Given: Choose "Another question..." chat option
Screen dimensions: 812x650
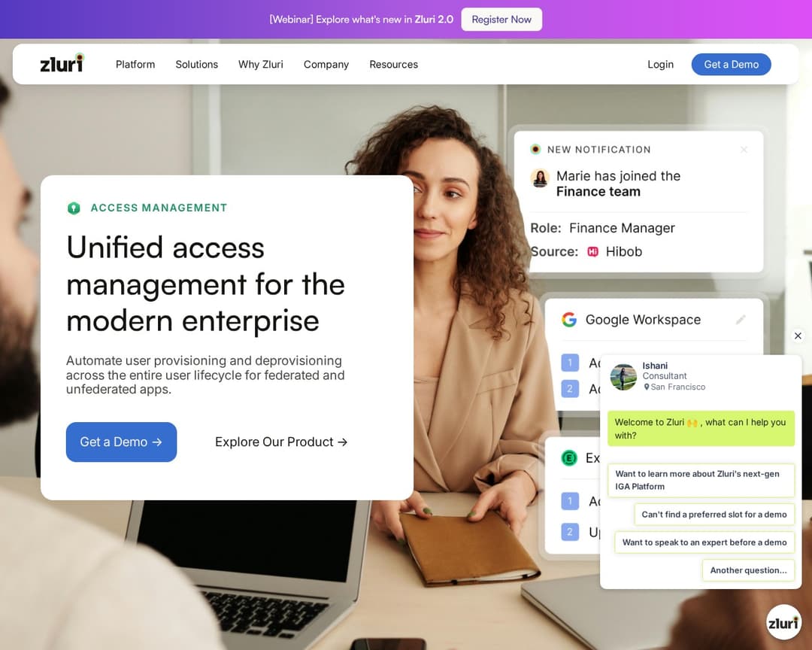Looking at the screenshot, I should coord(748,570).
